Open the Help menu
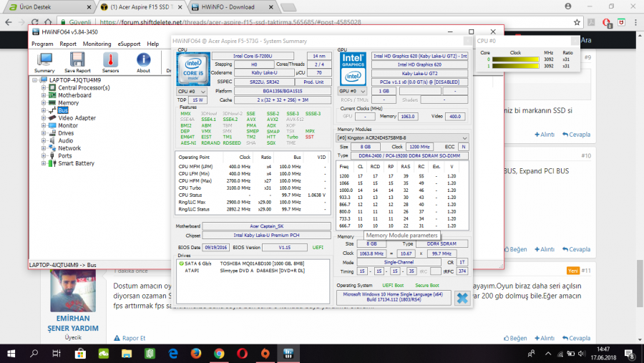The height and width of the screenshot is (363, 644). pyautogui.click(x=153, y=44)
